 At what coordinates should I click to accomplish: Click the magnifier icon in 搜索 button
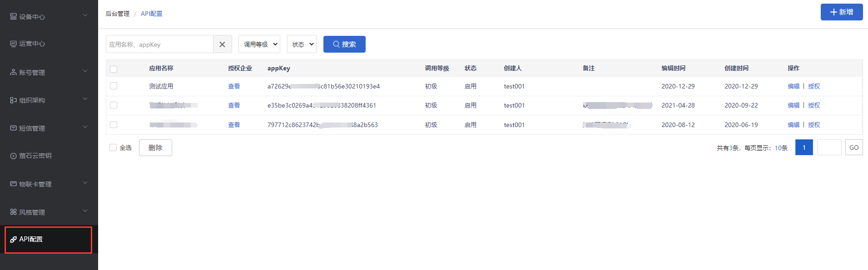pyautogui.click(x=336, y=44)
